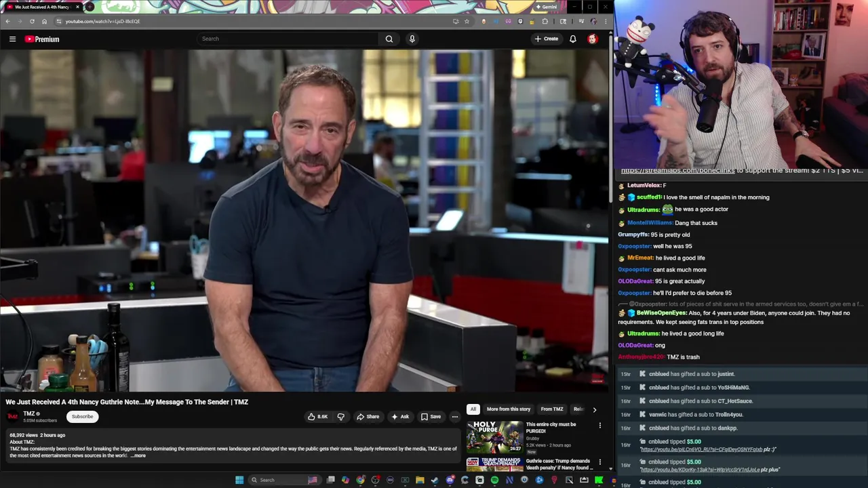The width and height of the screenshot is (868, 488).
Task: Select the From TMZ chip
Action: (x=552, y=409)
